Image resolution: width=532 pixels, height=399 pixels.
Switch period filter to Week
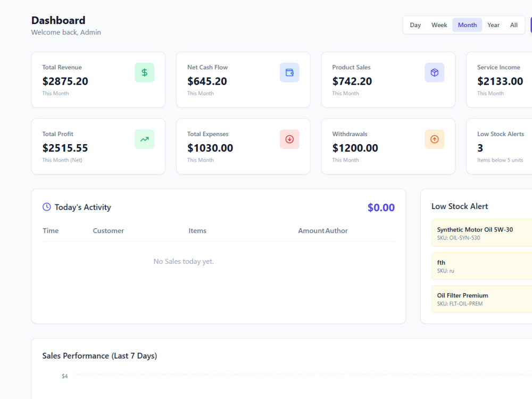(x=439, y=25)
